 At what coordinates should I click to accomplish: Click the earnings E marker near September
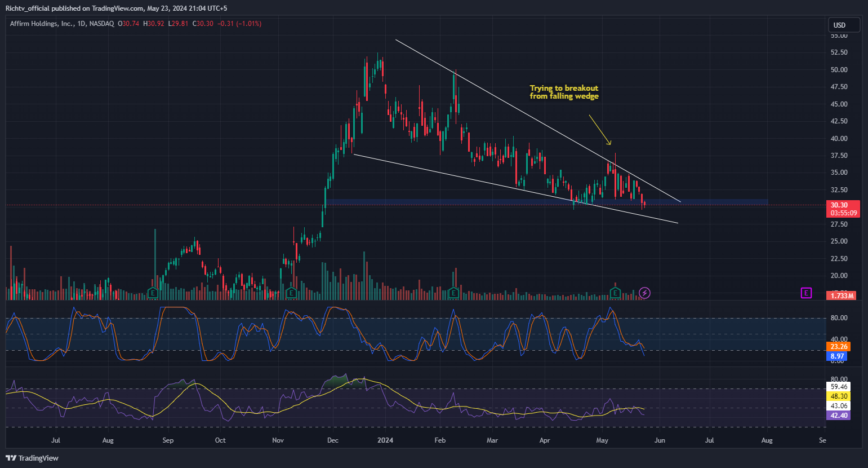(x=152, y=293)
